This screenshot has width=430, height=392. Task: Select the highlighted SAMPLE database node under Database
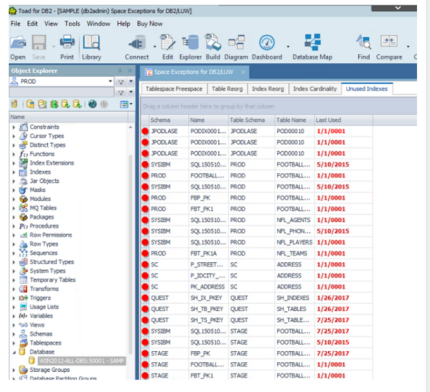[81, 361]
